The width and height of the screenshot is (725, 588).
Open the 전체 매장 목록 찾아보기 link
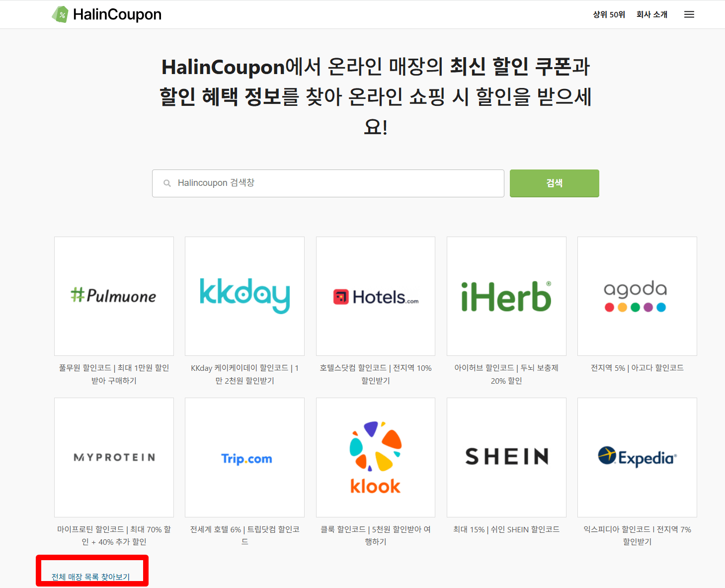pyautogui.click(x=91, y=577)
